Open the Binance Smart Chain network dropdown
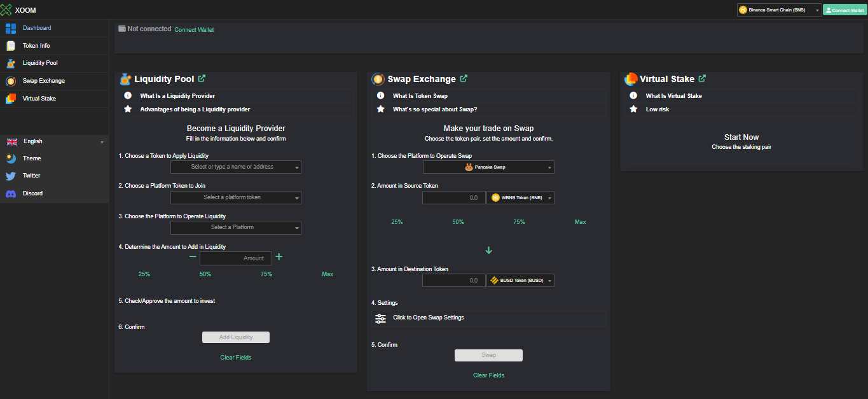The image size is (868, 399). (x=779, y=10)
